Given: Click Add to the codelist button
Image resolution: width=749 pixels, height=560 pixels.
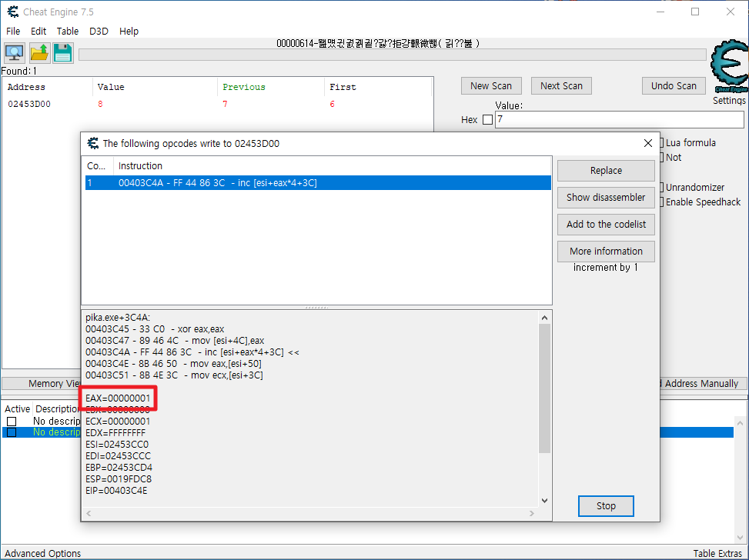Looking at the screenshot, I should (x=606, y=225).
